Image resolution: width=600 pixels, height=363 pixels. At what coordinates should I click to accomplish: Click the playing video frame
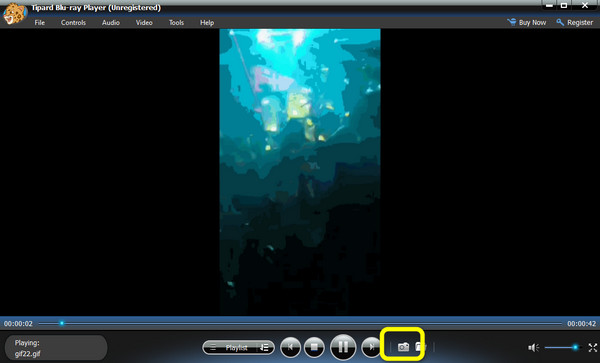pos(300,172)
